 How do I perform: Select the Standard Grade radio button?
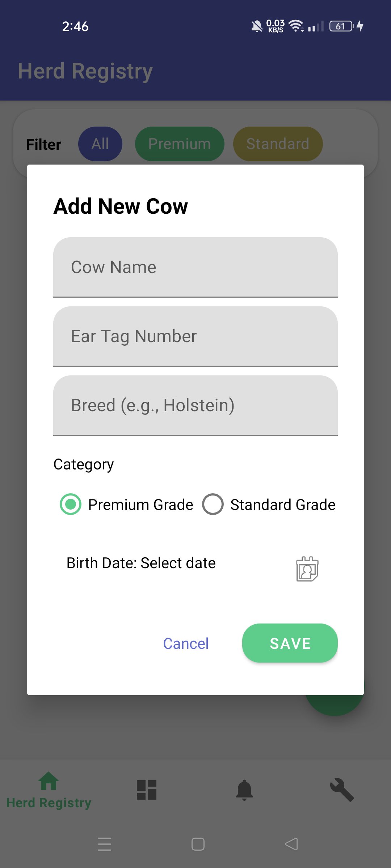(213, 504)
